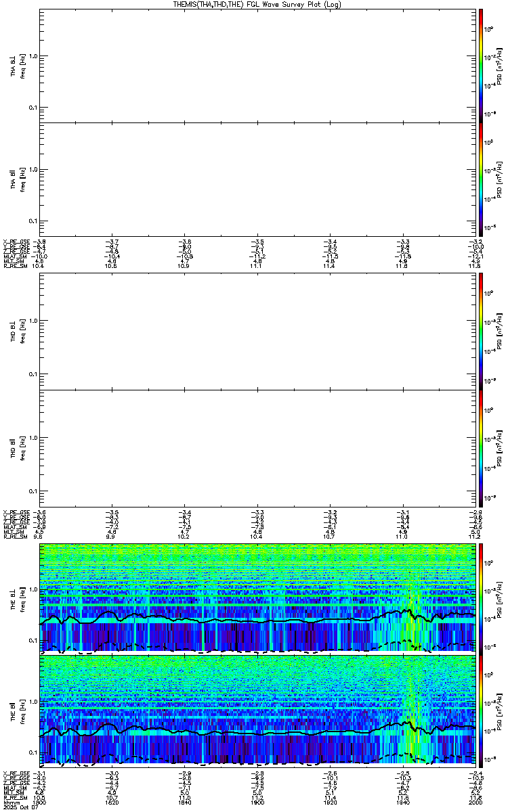This screenshot has width=508, height=812.
Task: Click the THD B-perpendicular PSD color bar
Action: point(481,331)
